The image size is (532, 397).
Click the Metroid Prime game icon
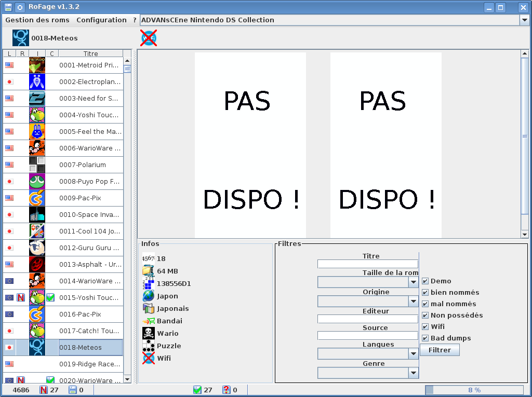point(37,65)
